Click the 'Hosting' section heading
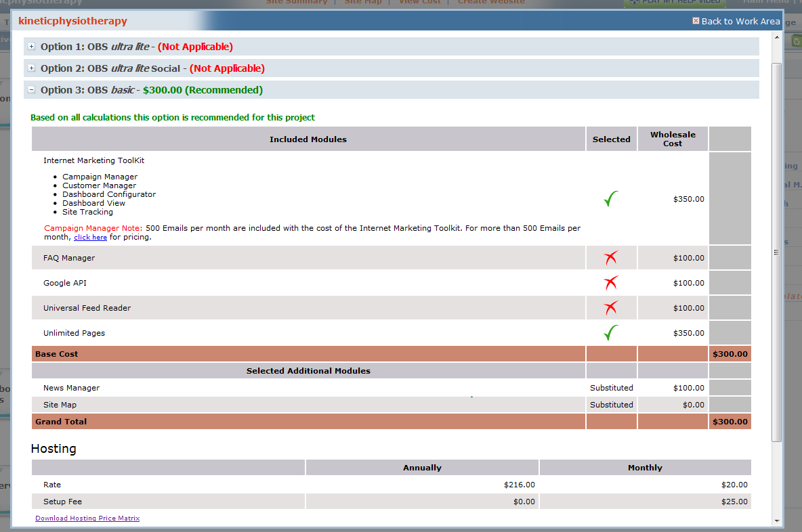The image size is (802, 532). pos(54,449)
